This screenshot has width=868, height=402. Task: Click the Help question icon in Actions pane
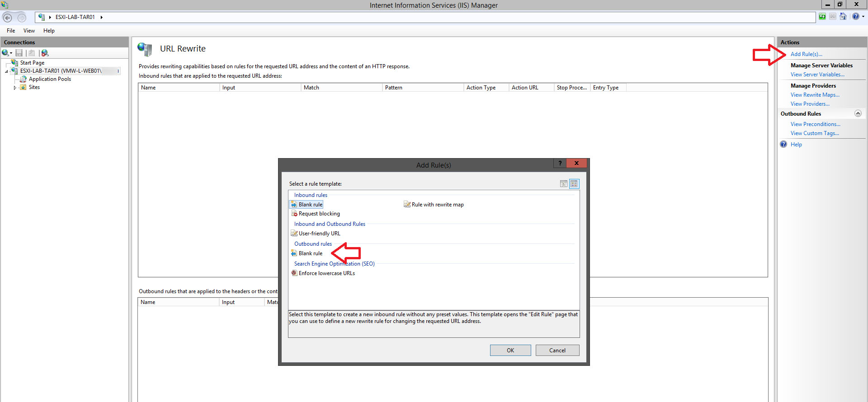pyautogui.click(x=784, y=145)
